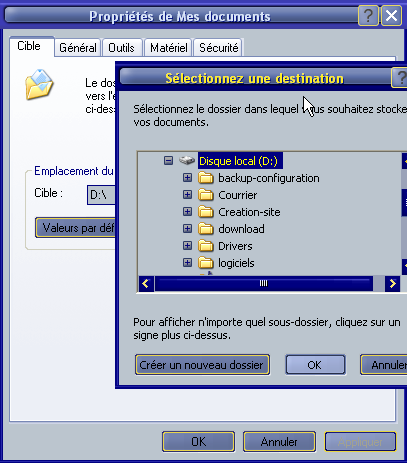Open the Sécurité tab

219,48
